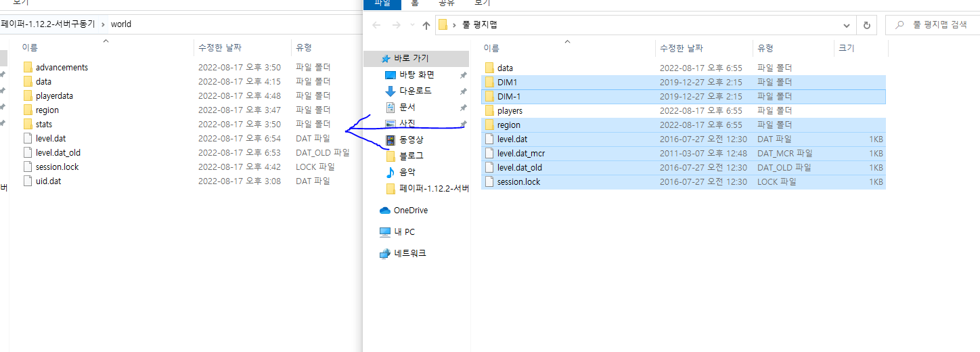Open Music (음악) in navigation pane
The image size is (980, 352).
click(407, 172)
